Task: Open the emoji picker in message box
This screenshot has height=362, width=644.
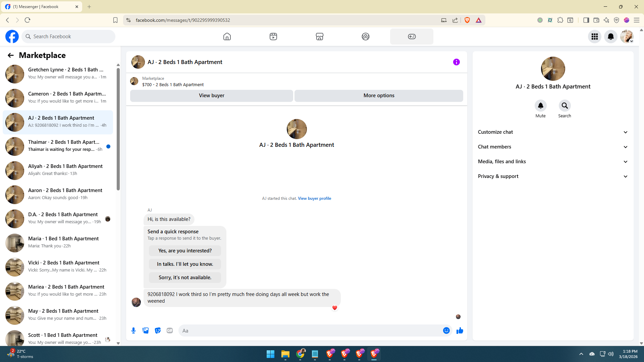Action: coord(446,330)
